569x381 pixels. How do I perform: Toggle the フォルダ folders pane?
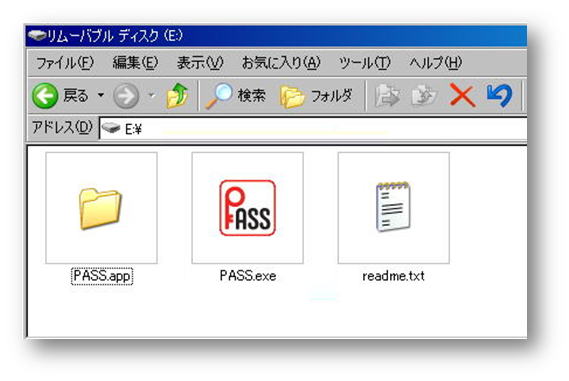coord(316,96)
